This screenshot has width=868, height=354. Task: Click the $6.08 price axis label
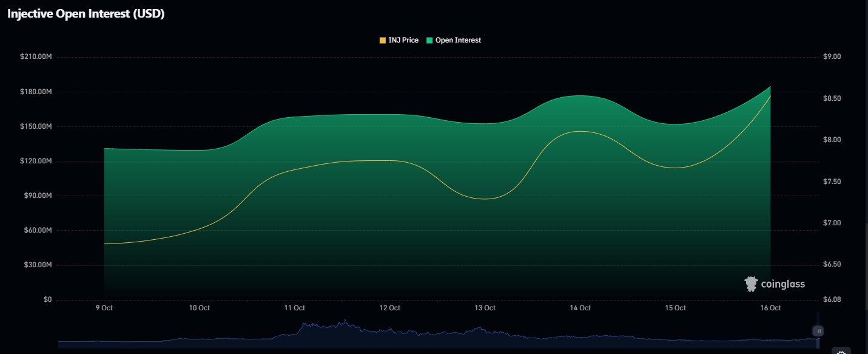(x=833, y=300)
